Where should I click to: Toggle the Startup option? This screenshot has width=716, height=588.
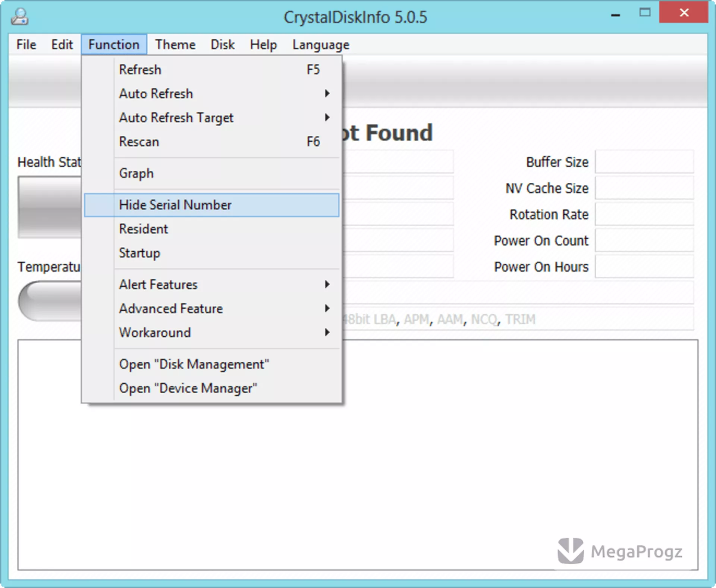pos(211,253)
